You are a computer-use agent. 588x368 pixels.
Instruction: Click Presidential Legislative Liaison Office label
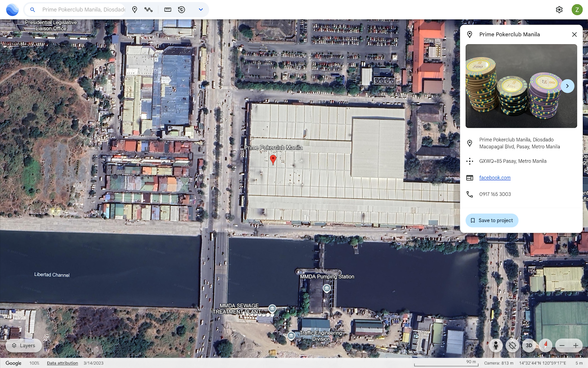(51, 25)
